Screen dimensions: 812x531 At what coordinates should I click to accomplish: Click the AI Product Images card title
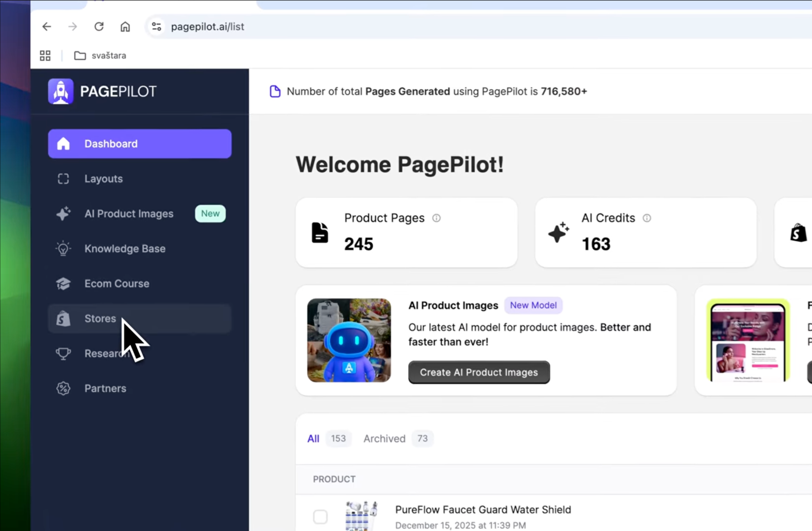click(x=454, y=305)
